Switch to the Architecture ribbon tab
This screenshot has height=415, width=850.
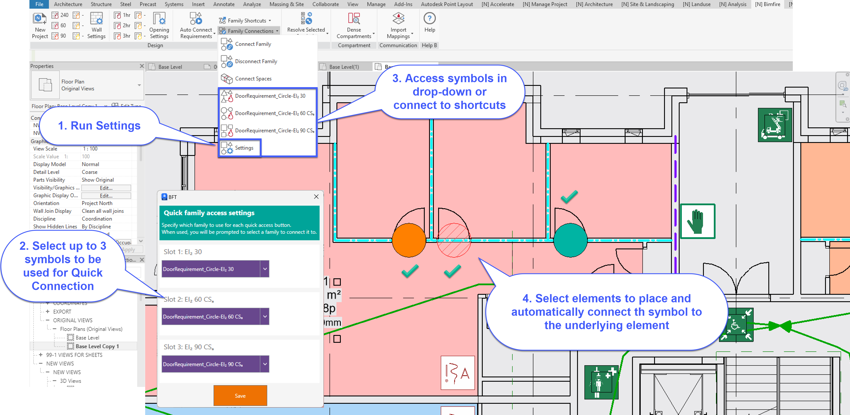[x=68, y=4]
